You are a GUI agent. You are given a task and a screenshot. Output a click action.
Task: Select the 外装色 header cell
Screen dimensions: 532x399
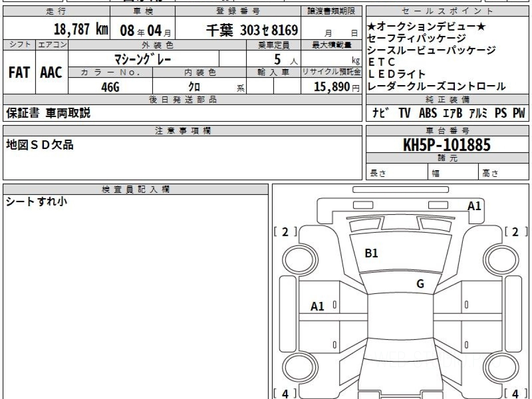(x=157, y=45)
